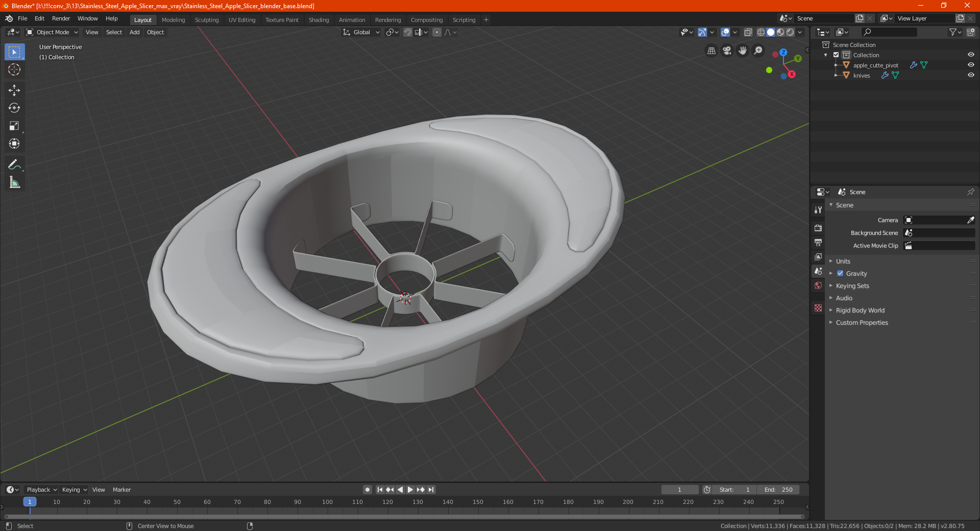Hide apple_cutte_pivot object in viewport
Screen dimensions: 980x531
point(971,65)
